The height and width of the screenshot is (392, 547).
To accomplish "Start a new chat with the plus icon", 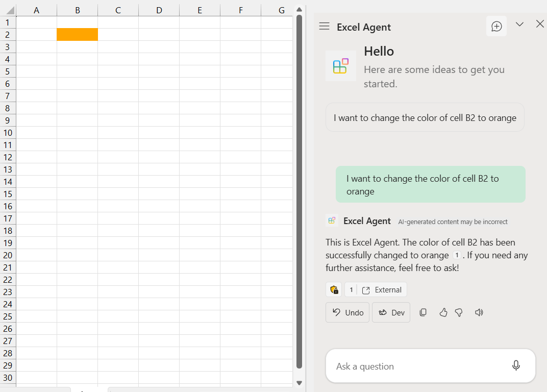I will click(496, 26).
